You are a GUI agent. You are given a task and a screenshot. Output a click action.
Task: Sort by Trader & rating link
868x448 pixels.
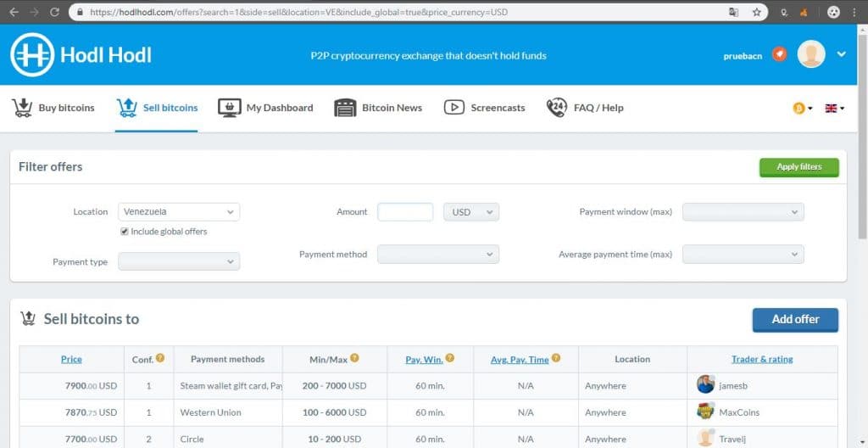click(x=762, y=359)
